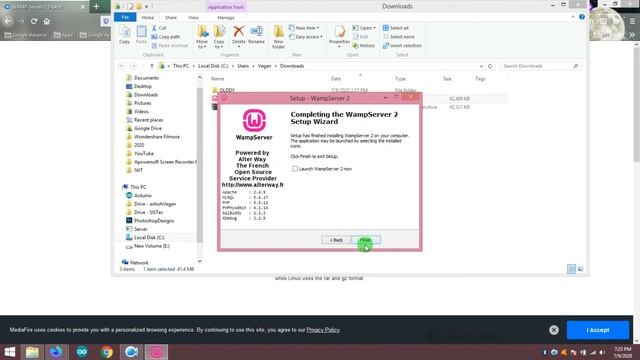Click the Up arrow in Explorer navigation
The width and height of the screenshot is (640, 360).
click(x=152, y=66)
